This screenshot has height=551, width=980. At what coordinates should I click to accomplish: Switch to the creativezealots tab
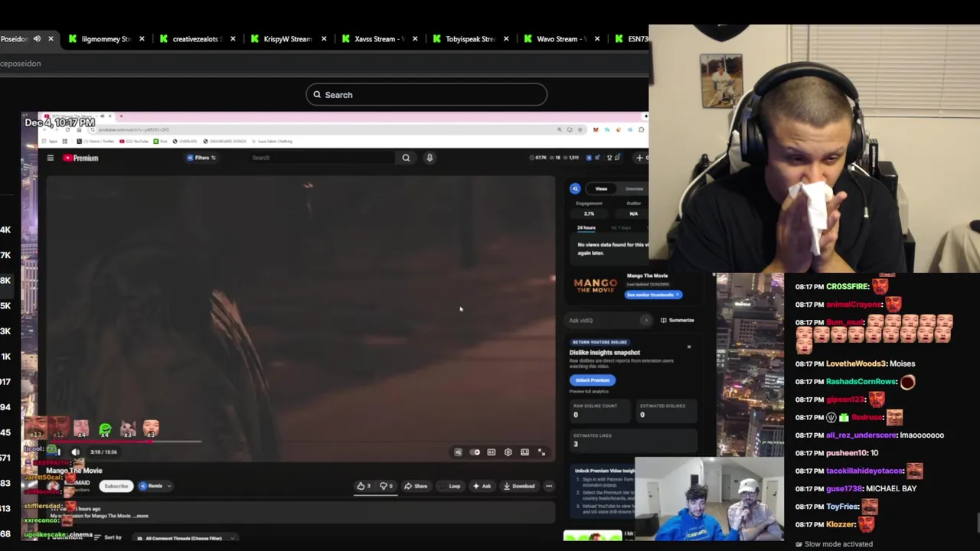tap(198, 39)
